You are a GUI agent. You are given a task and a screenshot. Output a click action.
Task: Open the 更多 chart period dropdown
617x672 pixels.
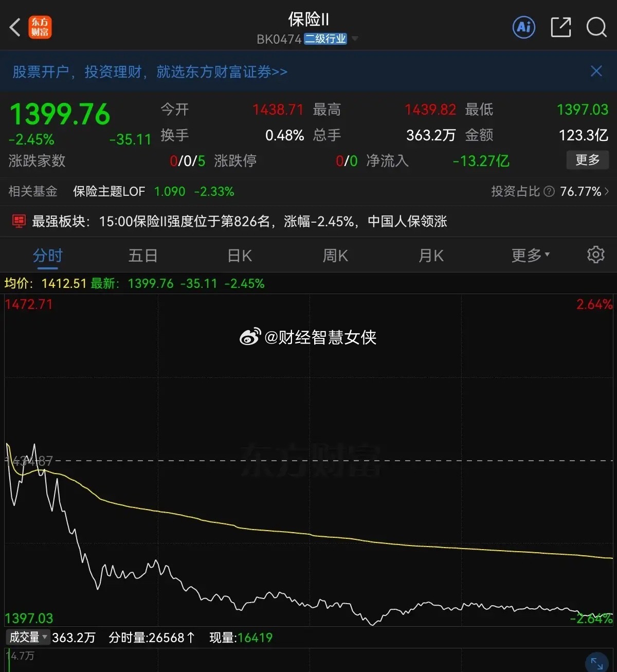[x=530, y=256]
